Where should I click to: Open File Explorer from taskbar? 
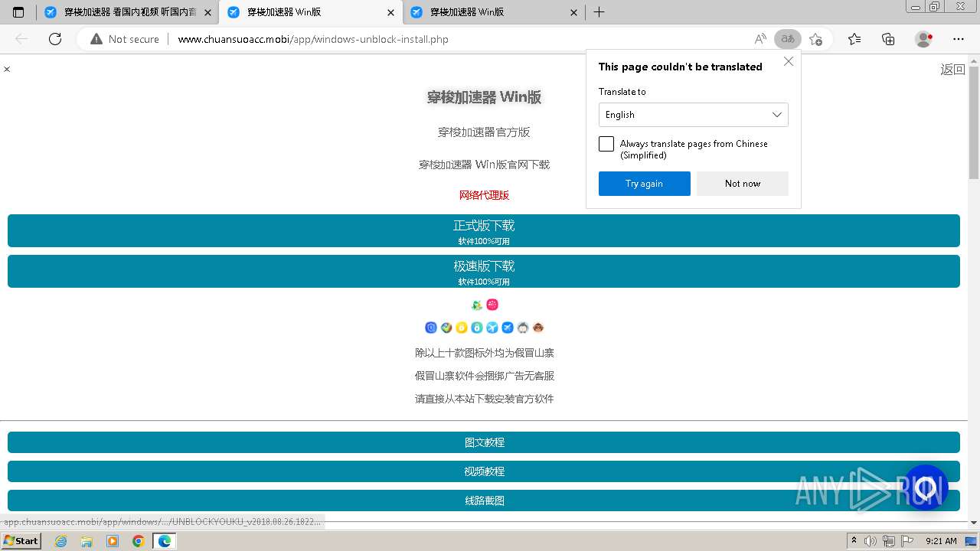pos(87,541)
